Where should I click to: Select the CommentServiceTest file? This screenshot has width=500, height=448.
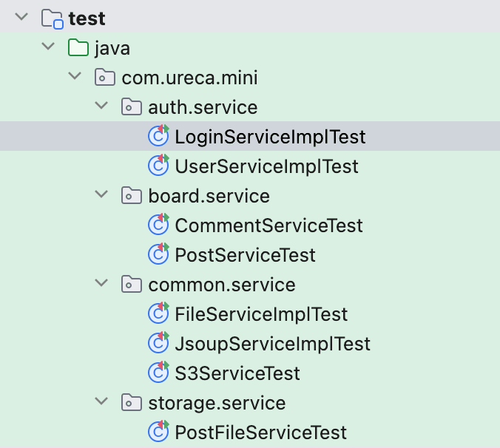[268, 225]
